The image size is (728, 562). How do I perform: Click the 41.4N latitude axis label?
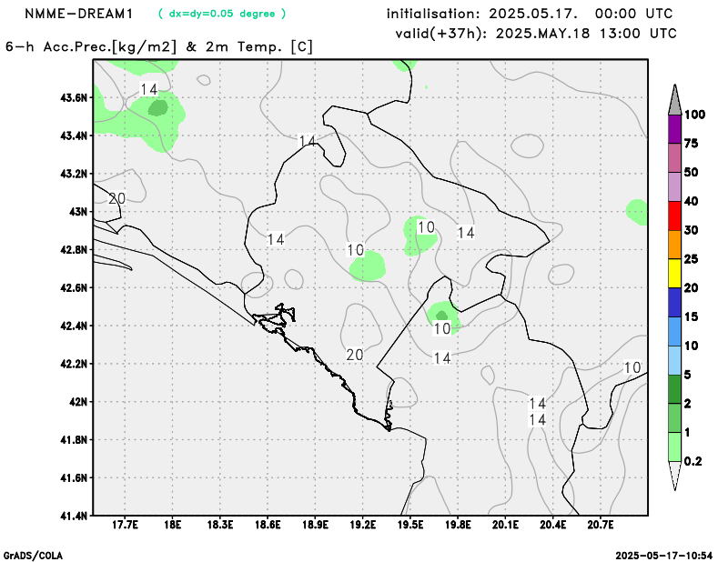tap(74, 516)
